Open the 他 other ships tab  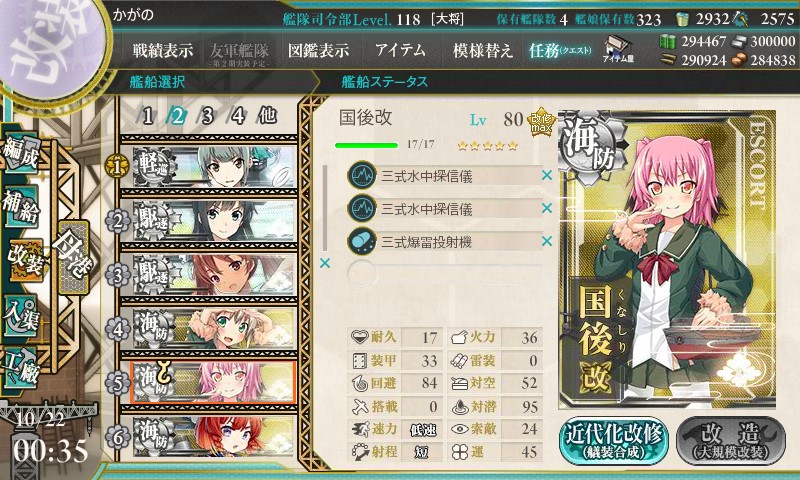click(267, 116)
